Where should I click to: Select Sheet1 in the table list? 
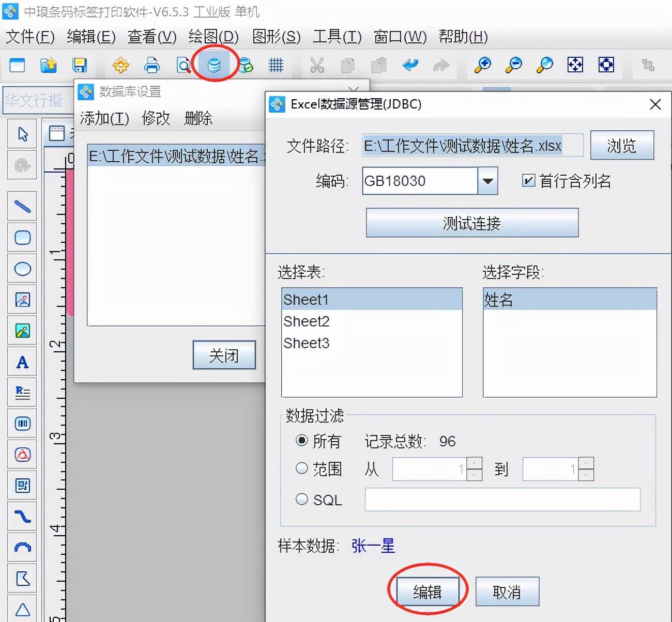(x=372, y=300)
